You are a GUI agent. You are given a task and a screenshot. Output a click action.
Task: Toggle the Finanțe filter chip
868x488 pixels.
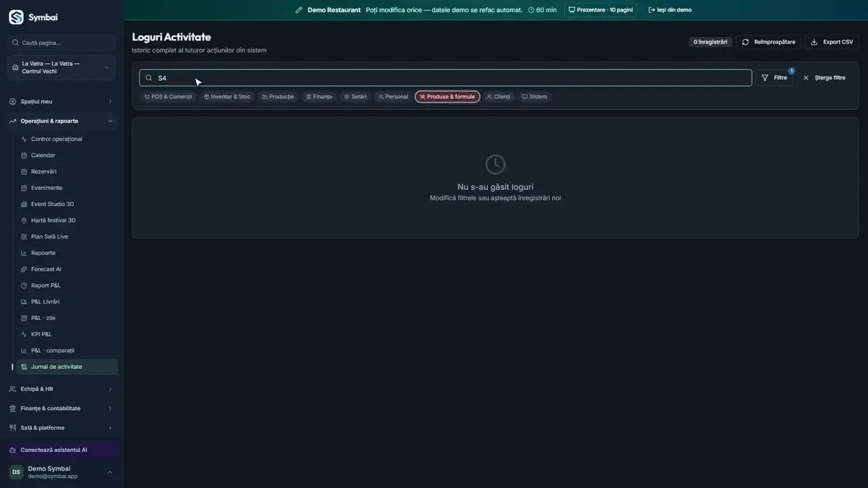pos(319,97)
